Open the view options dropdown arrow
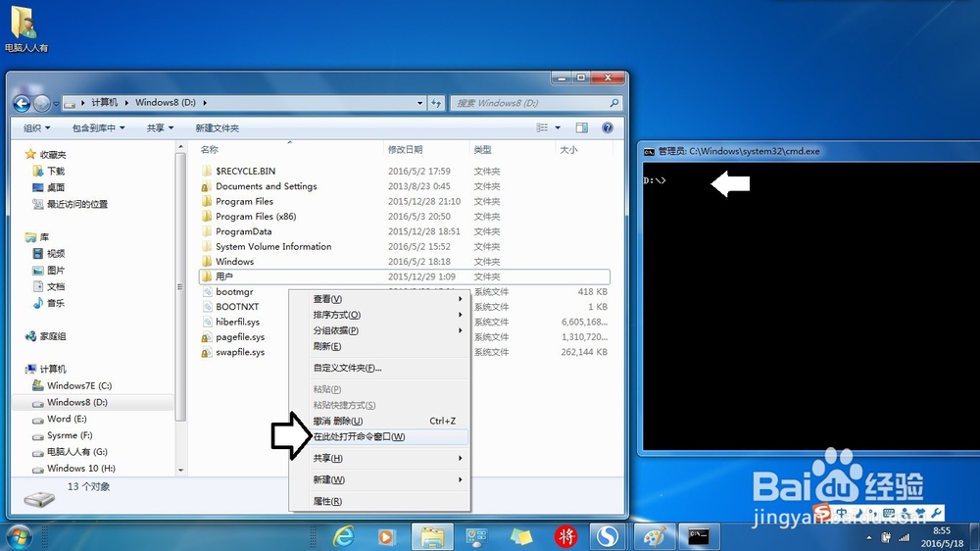The width and height of the screenshot is (980, 551). [558, 127]
